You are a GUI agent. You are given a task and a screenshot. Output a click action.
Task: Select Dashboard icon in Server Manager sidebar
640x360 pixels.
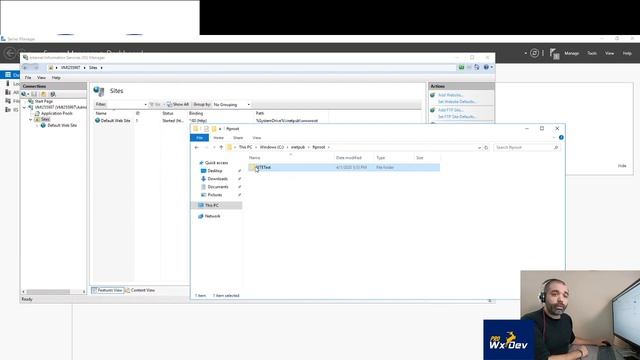[x=8, y=75]
